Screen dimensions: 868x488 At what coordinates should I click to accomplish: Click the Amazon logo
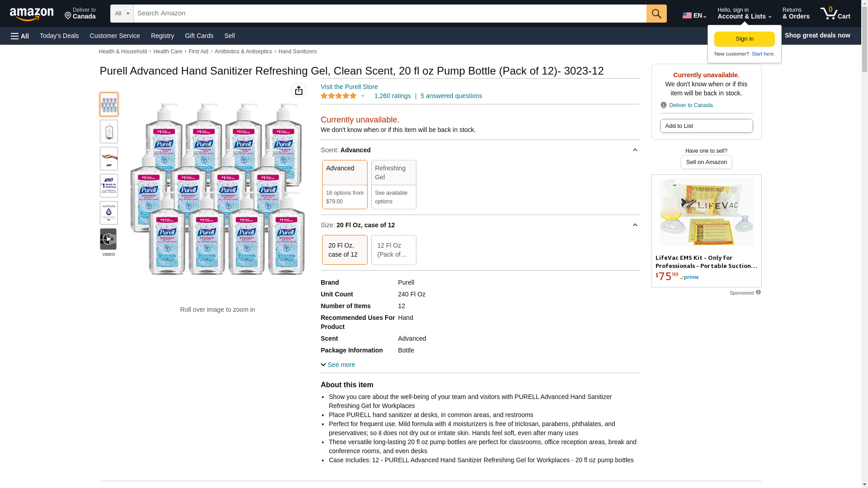[32, 14]
